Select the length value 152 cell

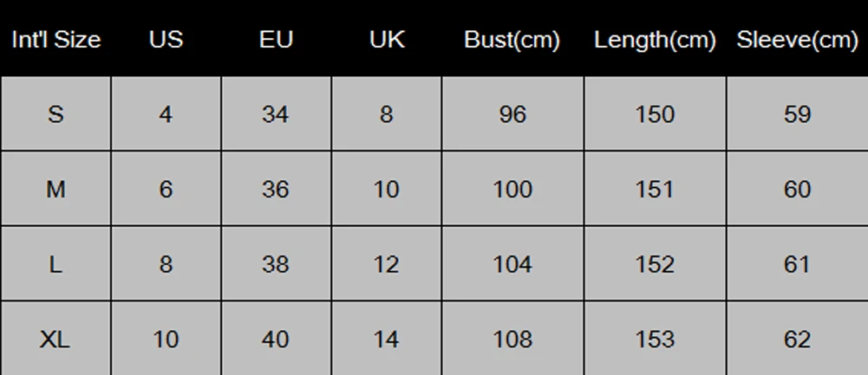(x=655, y=264)
